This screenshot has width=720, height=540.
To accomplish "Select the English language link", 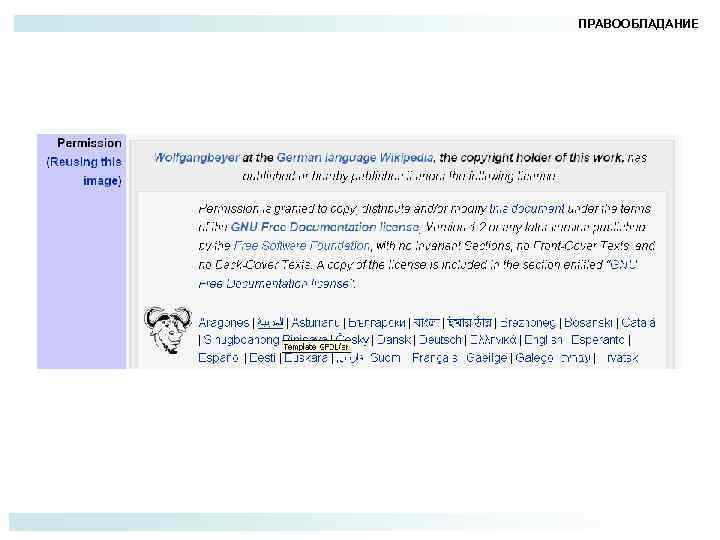I will (x=543, y=340).
